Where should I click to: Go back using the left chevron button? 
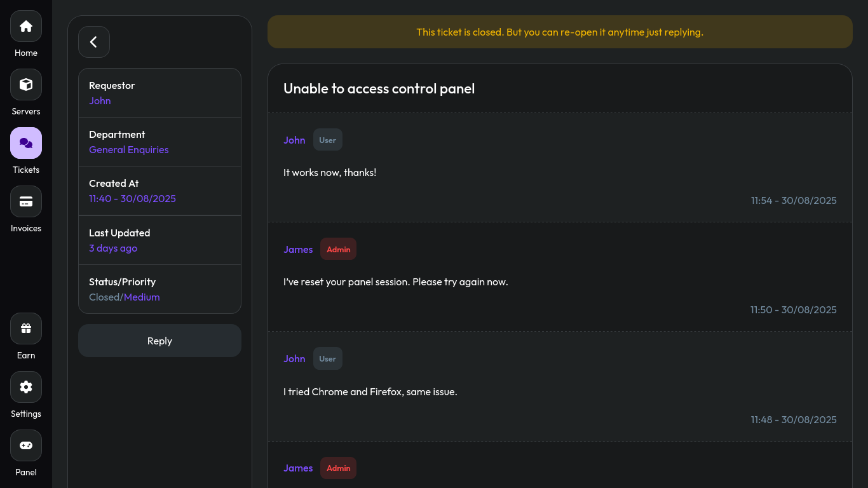94,42
